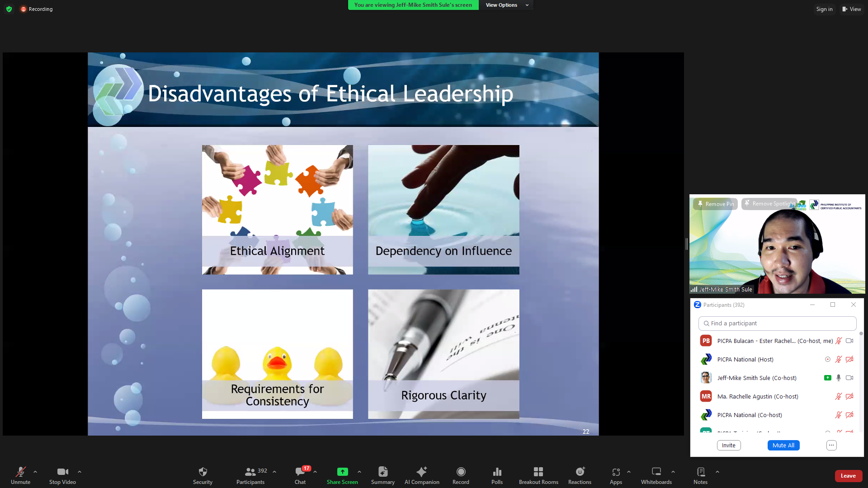
Task: Open the meeting Summary
Action: tap(383, 475)
